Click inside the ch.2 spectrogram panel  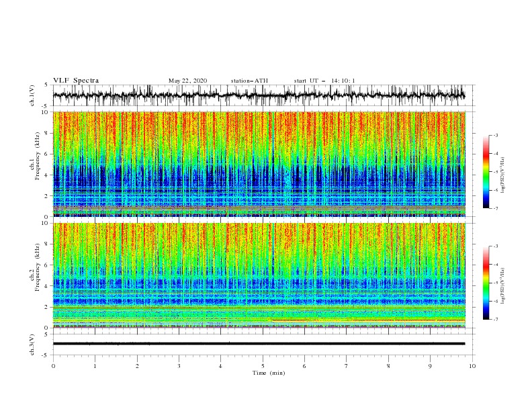click(x=259, y=275)
